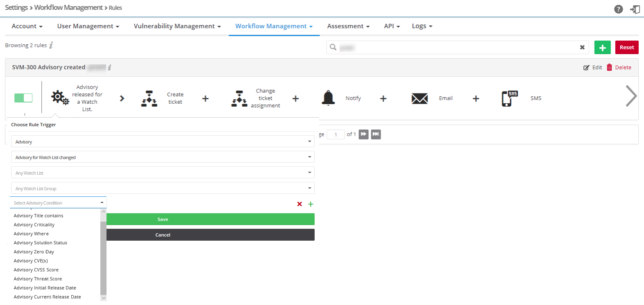Click the small arrow after the trigger step

coord(122,98)
